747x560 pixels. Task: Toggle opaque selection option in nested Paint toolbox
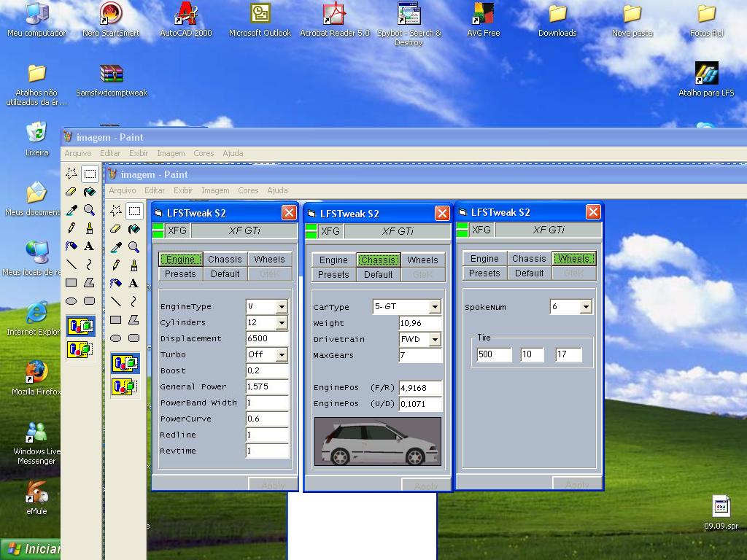[125, 363]
